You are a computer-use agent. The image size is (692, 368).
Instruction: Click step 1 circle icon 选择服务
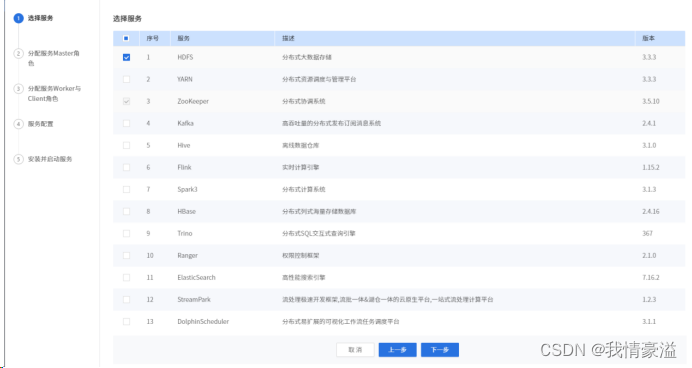19,18
